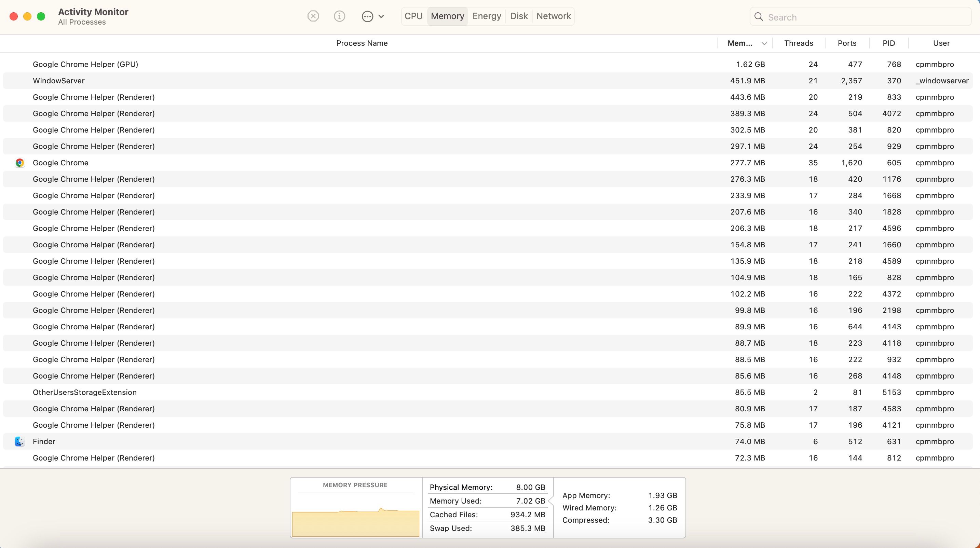Image resolution: width=980 pixels, height=548 pixels.
Task: Sort by the Threads column header
Action: (799, 43)
